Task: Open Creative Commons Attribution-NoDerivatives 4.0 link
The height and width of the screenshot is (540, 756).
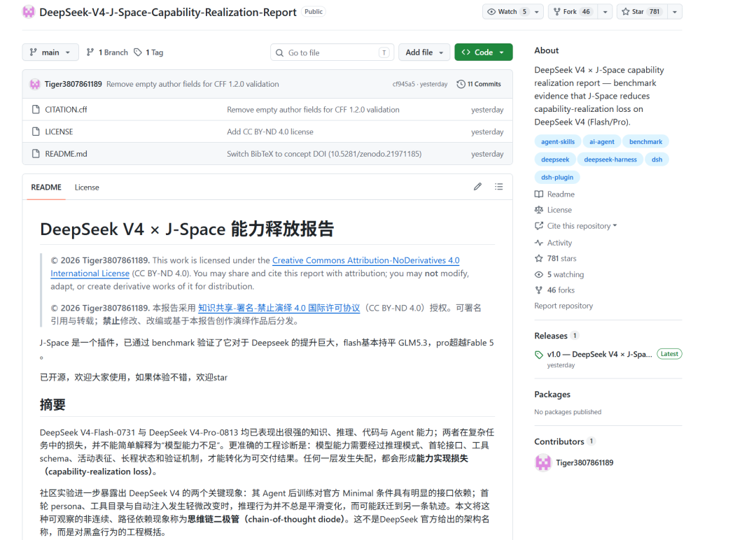Action: pos(366,260)
